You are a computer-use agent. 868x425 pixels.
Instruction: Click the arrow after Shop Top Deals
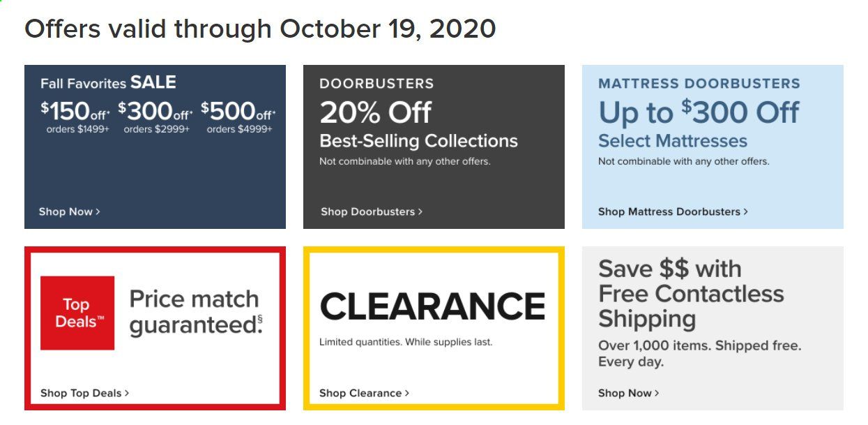(127, 393)
